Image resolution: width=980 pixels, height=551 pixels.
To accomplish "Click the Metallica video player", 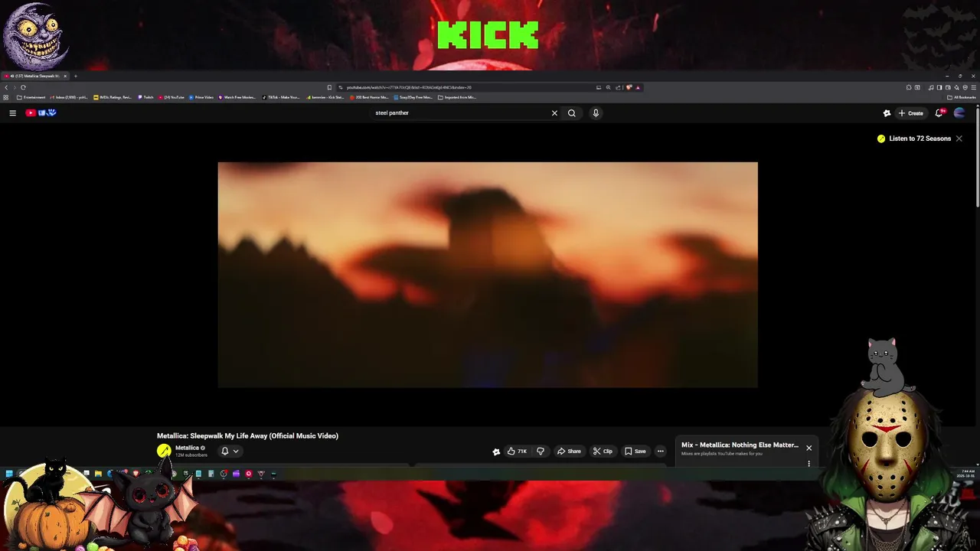I will point(488,275).
